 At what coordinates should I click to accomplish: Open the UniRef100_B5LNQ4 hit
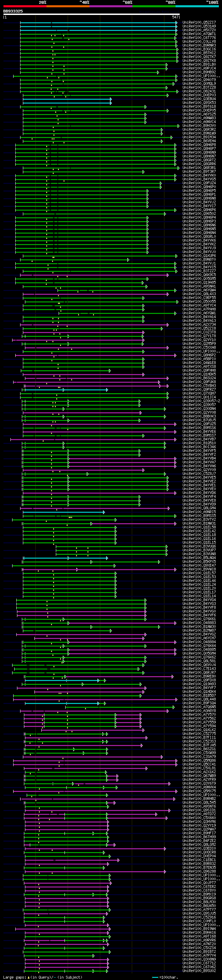(199, 558)
